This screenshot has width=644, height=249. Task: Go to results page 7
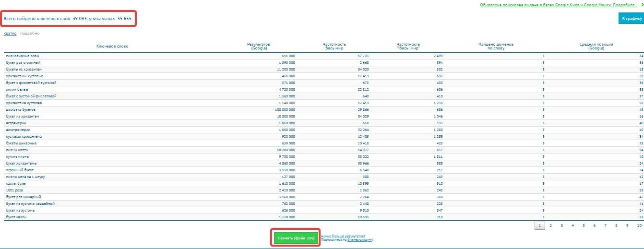606,225
